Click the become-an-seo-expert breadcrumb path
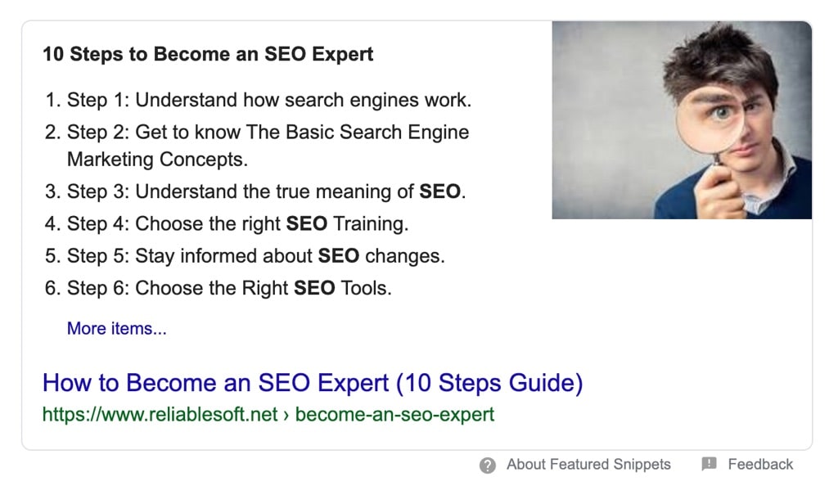The height and width of the screenshot is (504, 838). [x=394, y=414]
